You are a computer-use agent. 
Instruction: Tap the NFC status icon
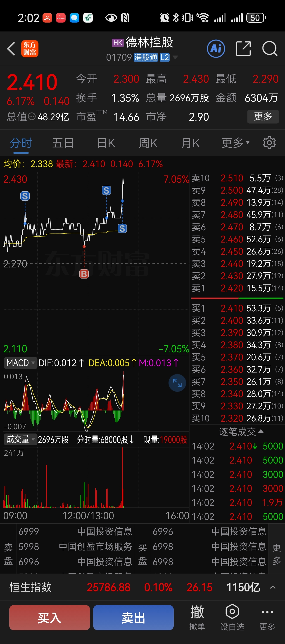point(125,18)
